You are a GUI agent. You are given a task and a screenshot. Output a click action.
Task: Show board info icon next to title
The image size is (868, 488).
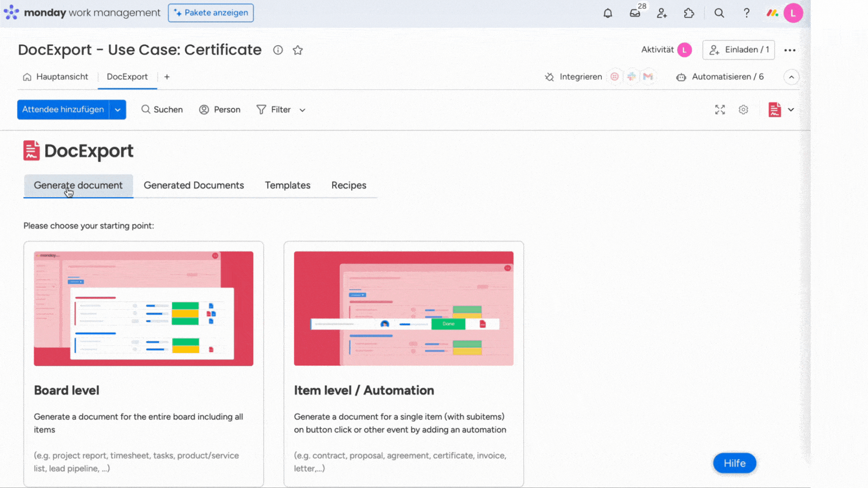(278, 50)
